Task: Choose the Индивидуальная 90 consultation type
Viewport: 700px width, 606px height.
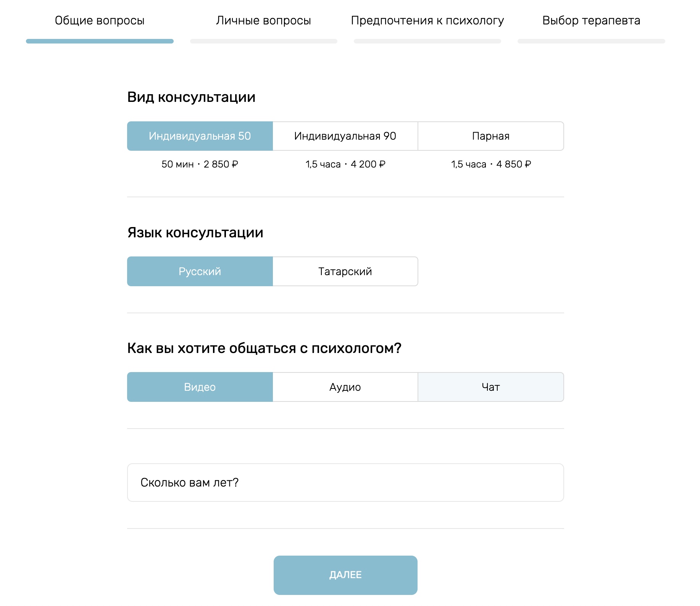Action: [345, 136]
